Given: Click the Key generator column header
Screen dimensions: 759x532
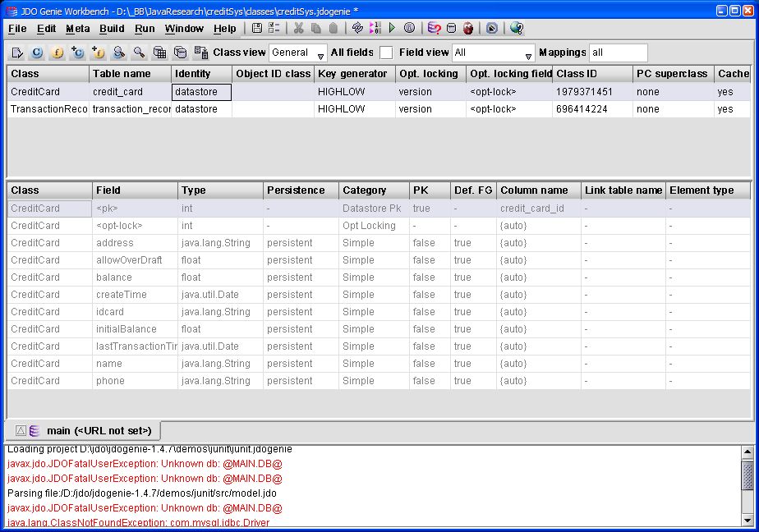Looking at the screenshot, I should pos(354,74).
